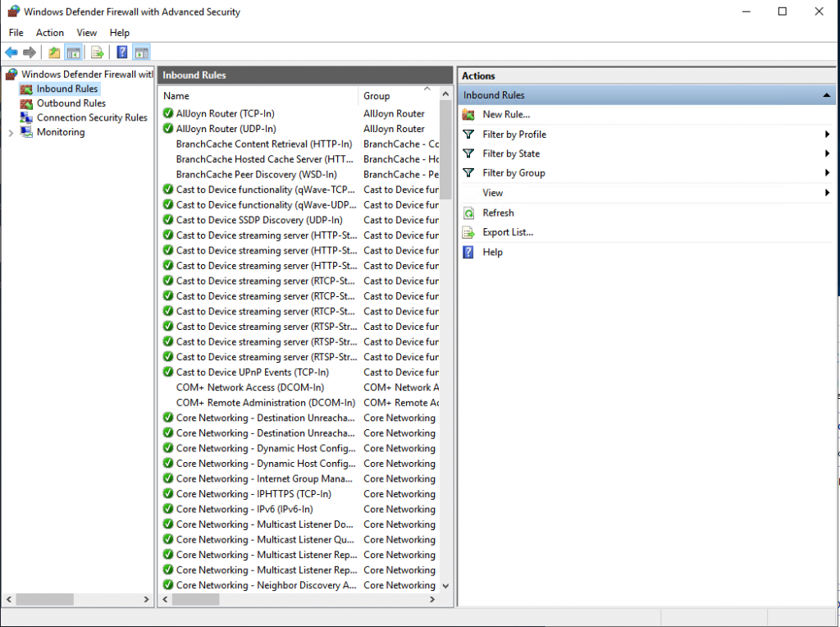The image size is (840, 627).
Task: Open the Filter by Group submenu arrow
Action: click(827, 172)
